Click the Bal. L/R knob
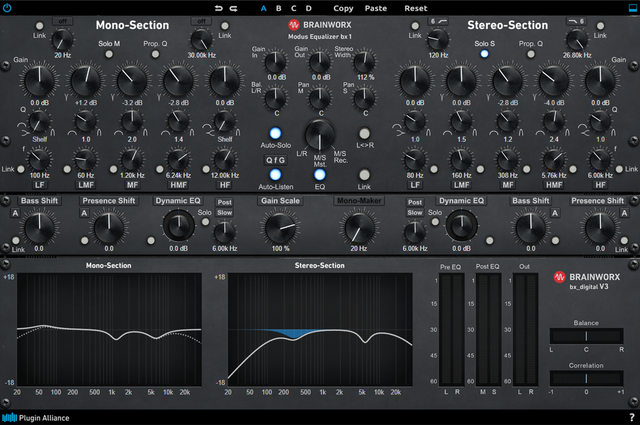Viewport: 640px width, 425px height. (x=276, y=98)
